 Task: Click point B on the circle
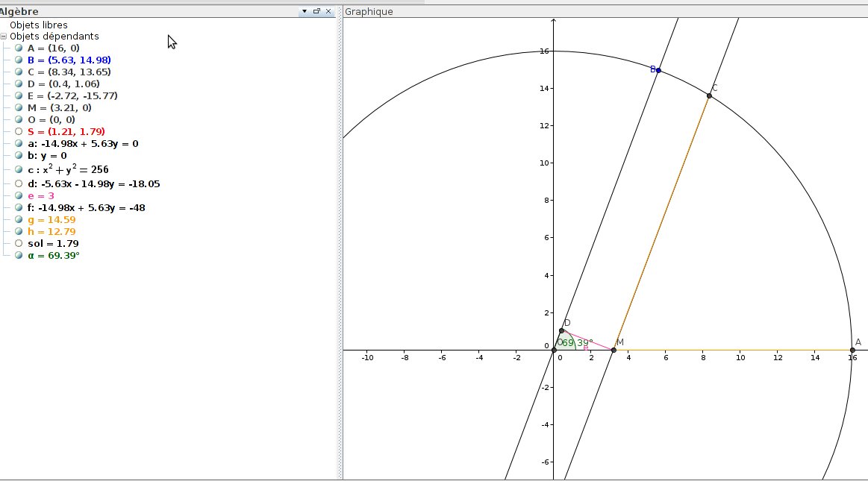(658, 70)
